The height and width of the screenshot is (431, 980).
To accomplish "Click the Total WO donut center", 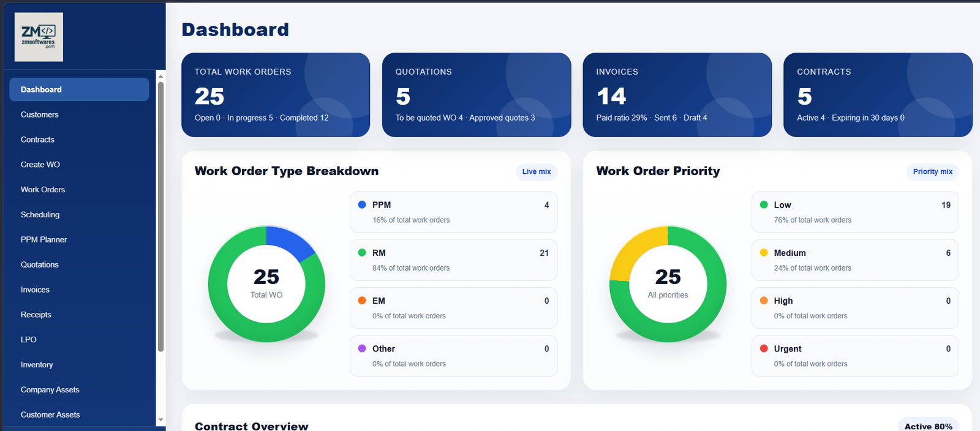I will (266, 284).
